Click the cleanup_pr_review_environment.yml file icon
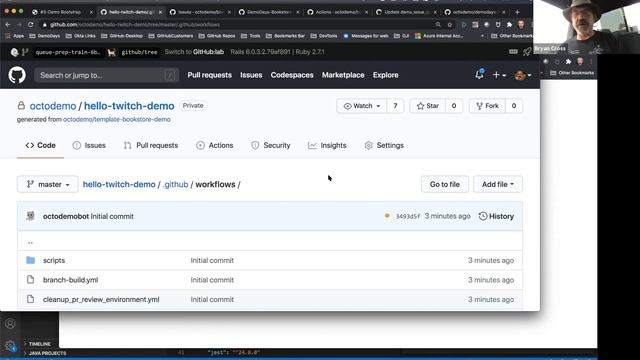 pyautogui.click(x=30, y=299)
